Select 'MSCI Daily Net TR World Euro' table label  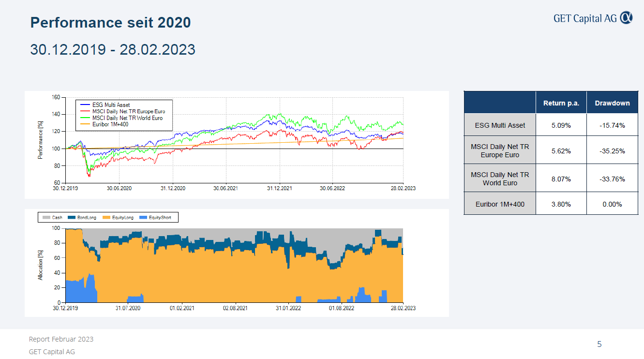(500, 179)
